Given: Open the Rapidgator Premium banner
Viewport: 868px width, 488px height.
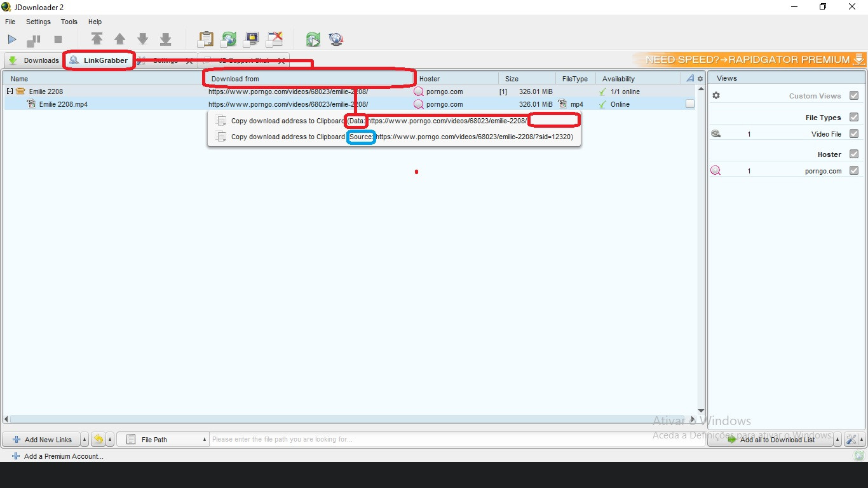Looking at the screenshot, I should pyautogui.click(x=750, y=60).
